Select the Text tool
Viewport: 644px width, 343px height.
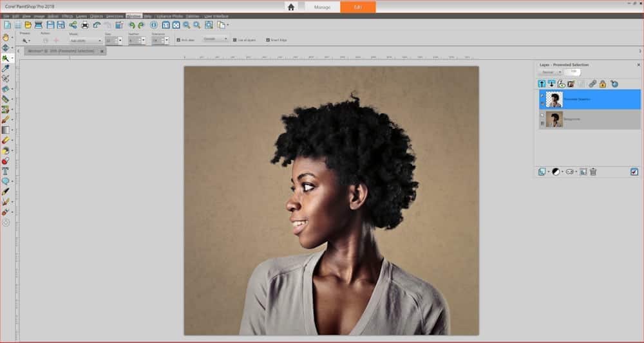tap(6, 171)
